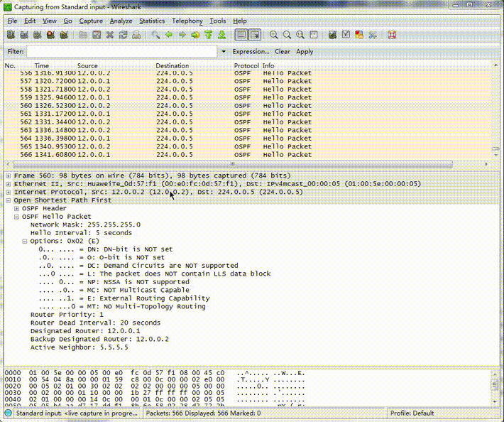This screenshot has width=504, height=422.
Task: Focus the Filter input field
Action: [x=122, y=51]
